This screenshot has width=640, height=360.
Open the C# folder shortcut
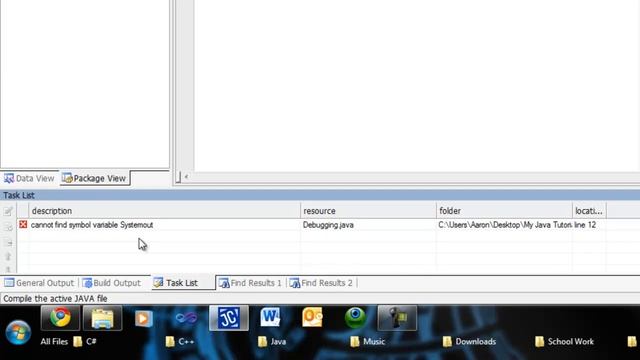85,342
